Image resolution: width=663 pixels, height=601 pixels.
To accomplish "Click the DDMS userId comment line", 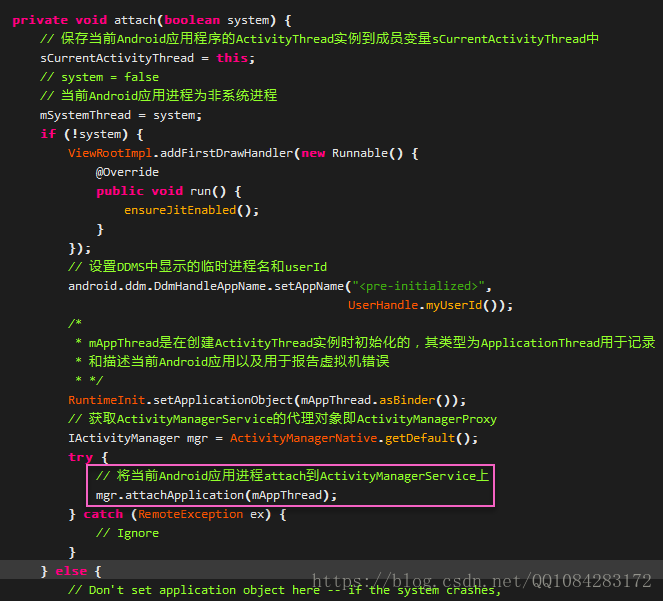I will pos(197,267).
